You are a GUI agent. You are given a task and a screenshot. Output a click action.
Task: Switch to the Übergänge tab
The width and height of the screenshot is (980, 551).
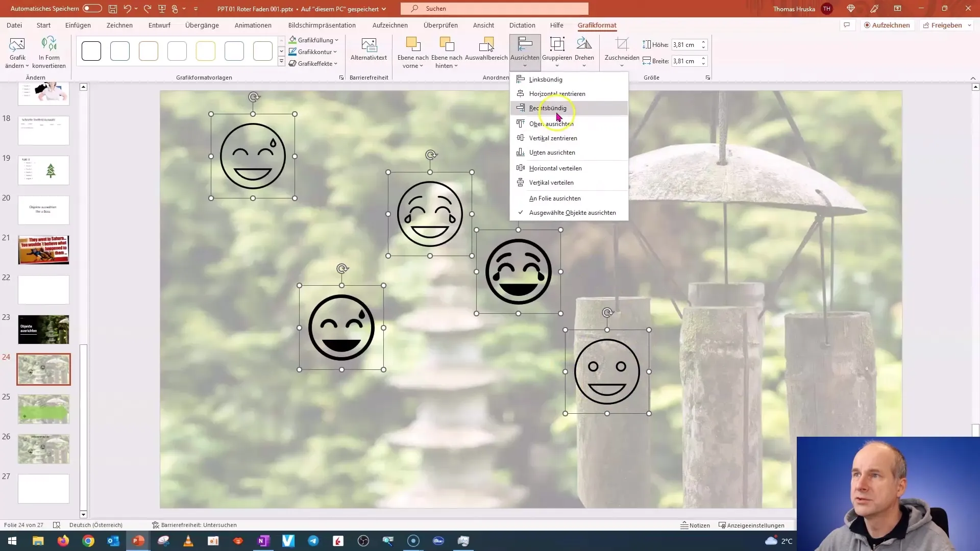point(202,25)
